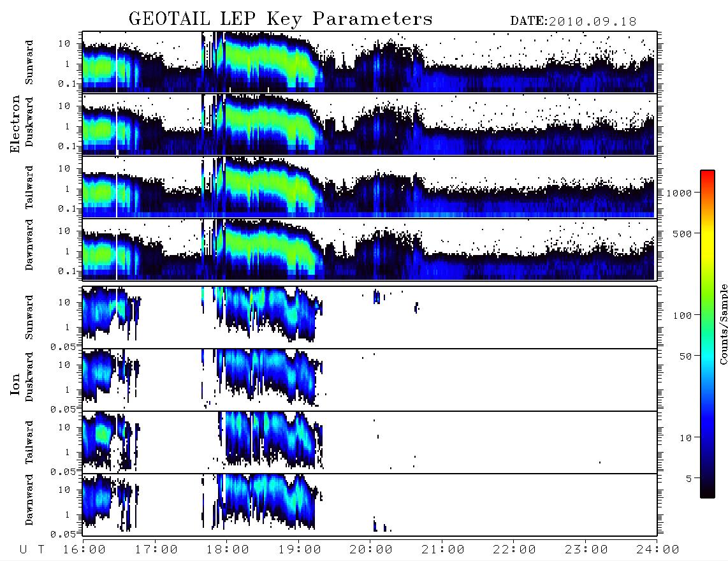Select the Ion Tailward axis label
Screen dimensions: 728x561
click(29, 442)
